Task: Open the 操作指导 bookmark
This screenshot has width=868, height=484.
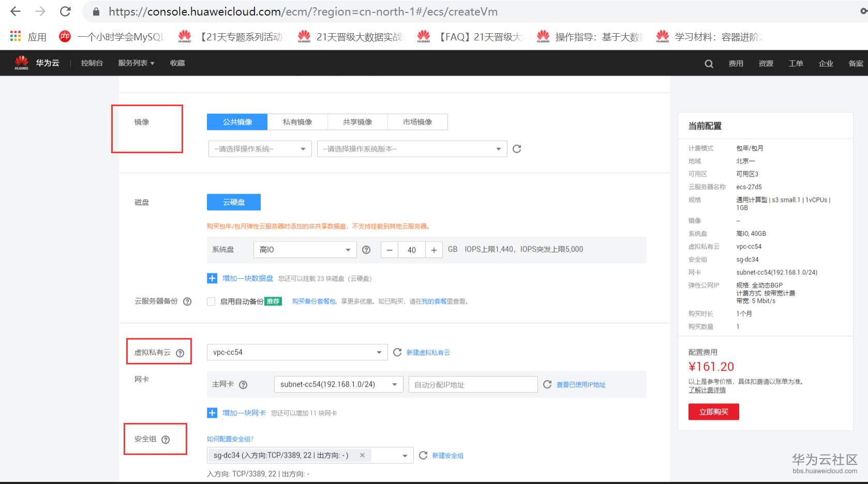Action: [x=589, y=37]
